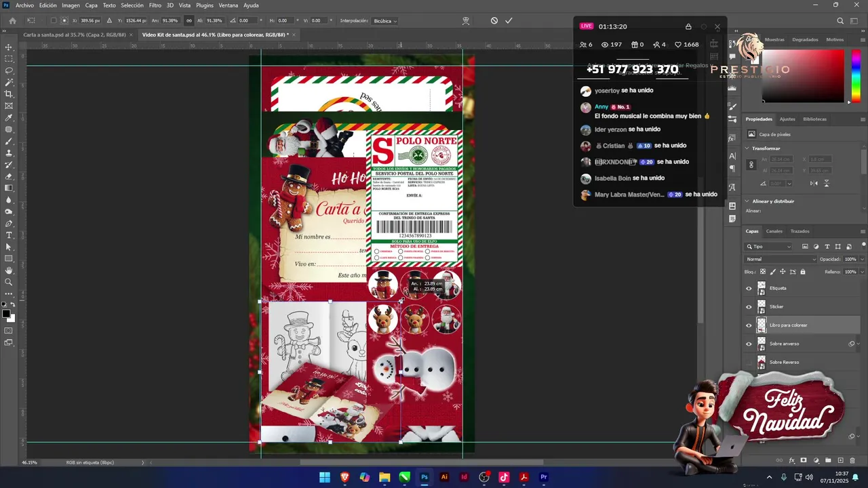The width and height of the screenshot is (868, 488).
Task: Select the Path Selection tool
Action: click(x=9, y=247)
